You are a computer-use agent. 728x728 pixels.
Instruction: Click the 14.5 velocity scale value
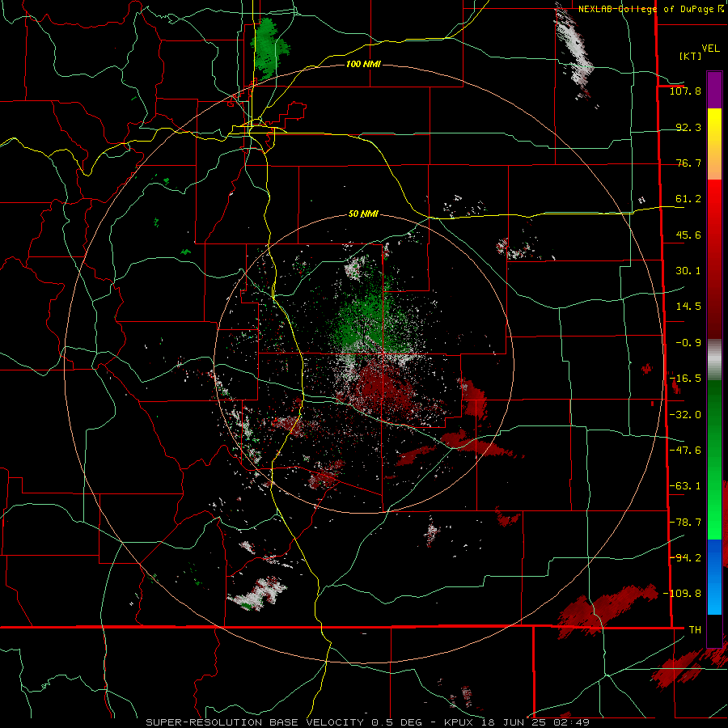tap(688, 307)
